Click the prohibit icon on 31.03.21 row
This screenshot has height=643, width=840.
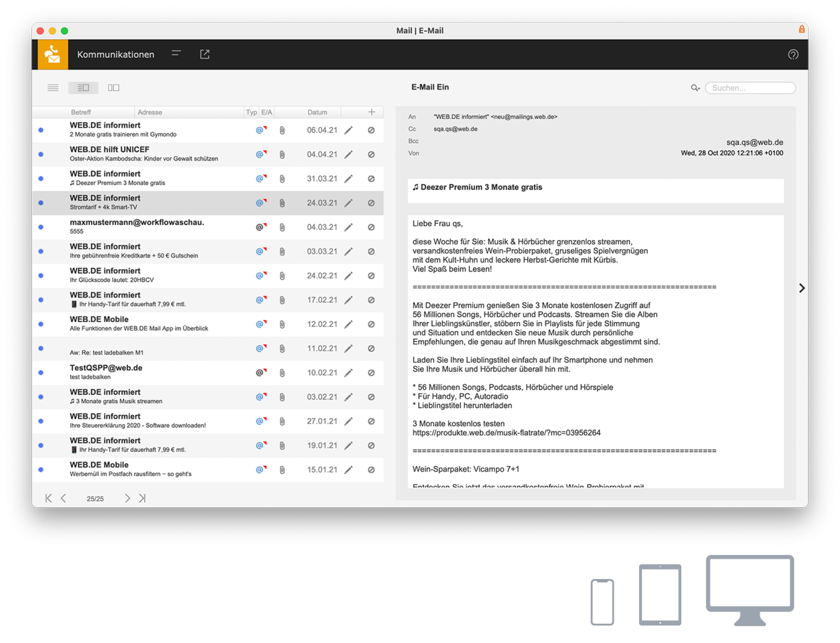[371, 179]
